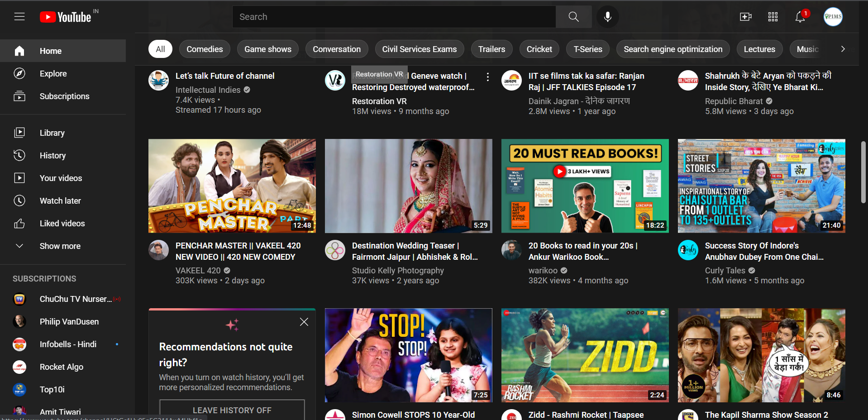
Task: Open Library in sidebar
Action: [63, 133]
